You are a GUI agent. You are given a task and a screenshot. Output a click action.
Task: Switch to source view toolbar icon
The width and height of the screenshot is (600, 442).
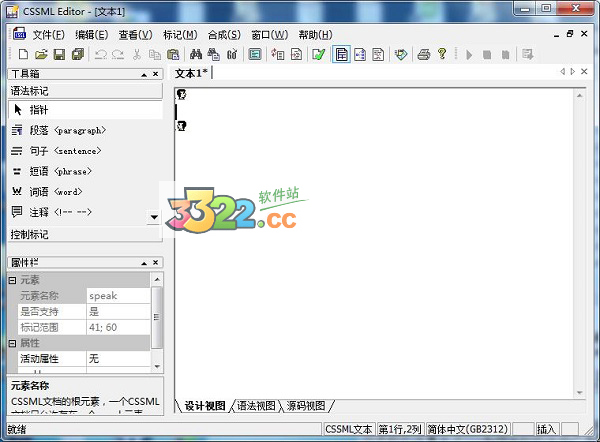[378, 54]
